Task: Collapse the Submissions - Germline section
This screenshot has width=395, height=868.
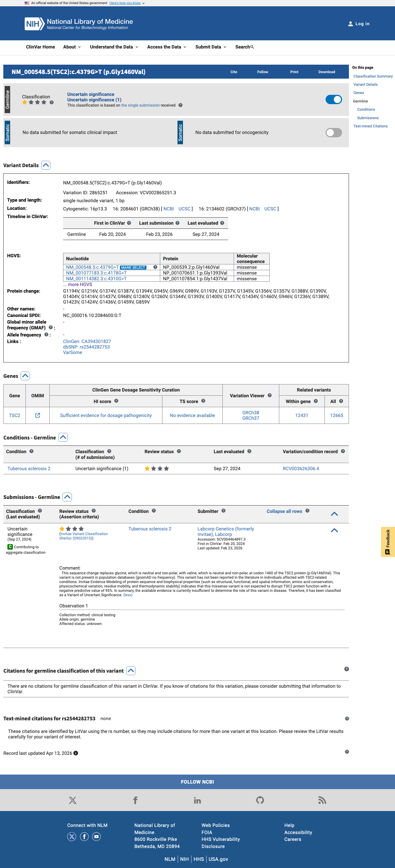Action: (x=67, y=497)
